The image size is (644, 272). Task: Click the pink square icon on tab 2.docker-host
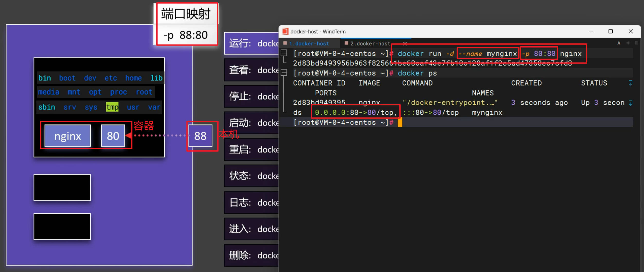[x=346, y=43]
